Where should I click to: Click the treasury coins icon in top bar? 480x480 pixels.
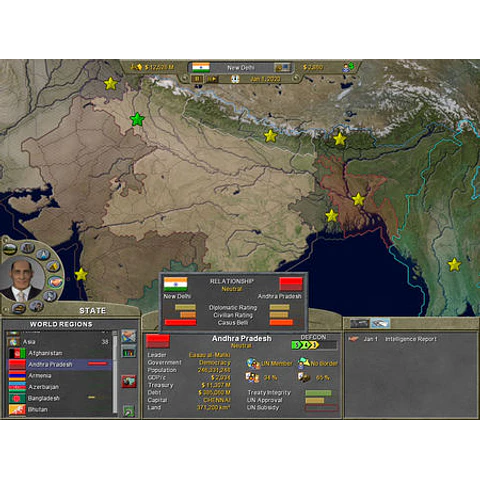pyautogui.click(x=136, y=67)
